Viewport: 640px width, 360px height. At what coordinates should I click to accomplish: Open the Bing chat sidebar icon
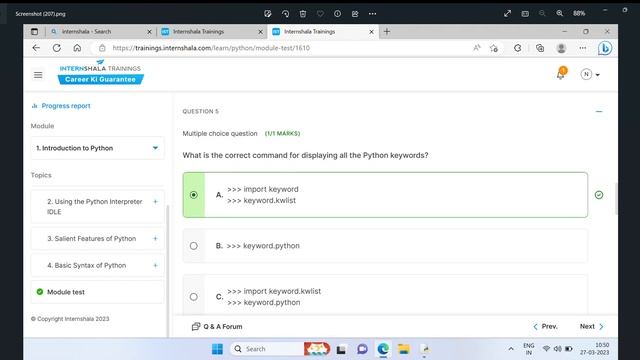(x=604, y=48)
